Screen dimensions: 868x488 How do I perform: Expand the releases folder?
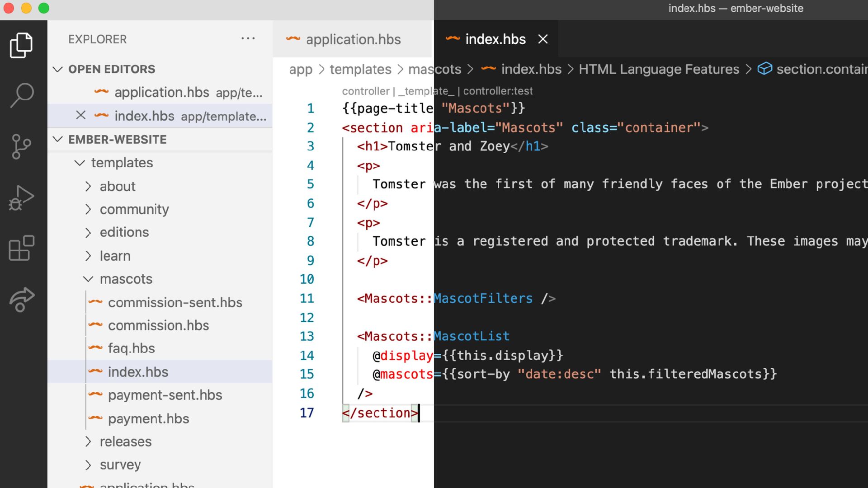[88, 441]
